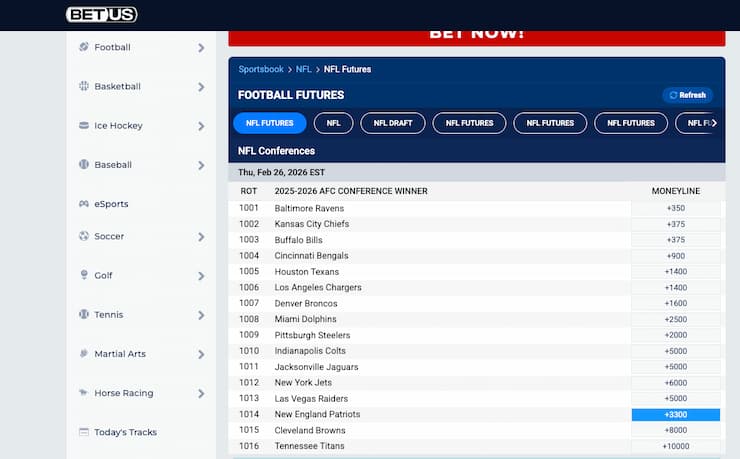Image resolution: width=740 pixels, height=459 pixels.
Task: Click the eSports controller icon
Action: (84, 204)
